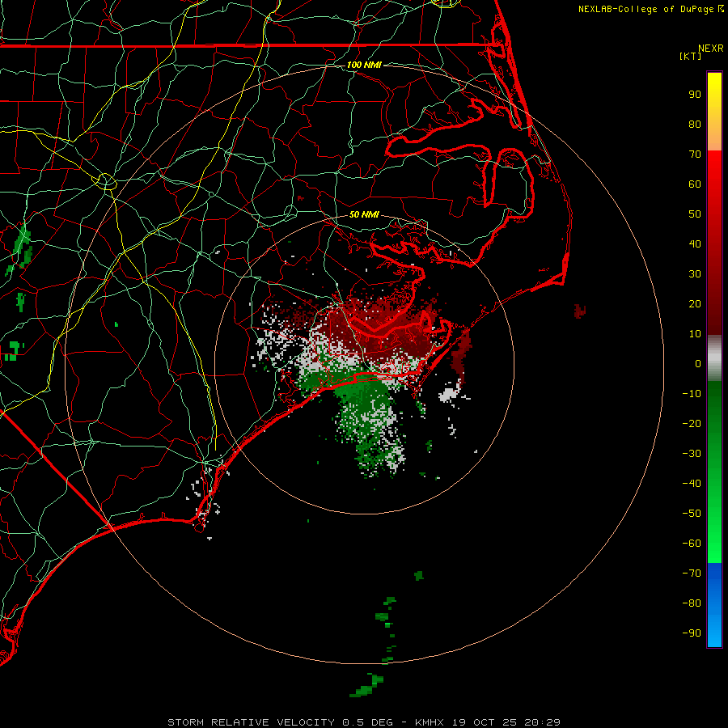
Task: Click the 60 value on the velocity scale
Action: pos(695,184)
